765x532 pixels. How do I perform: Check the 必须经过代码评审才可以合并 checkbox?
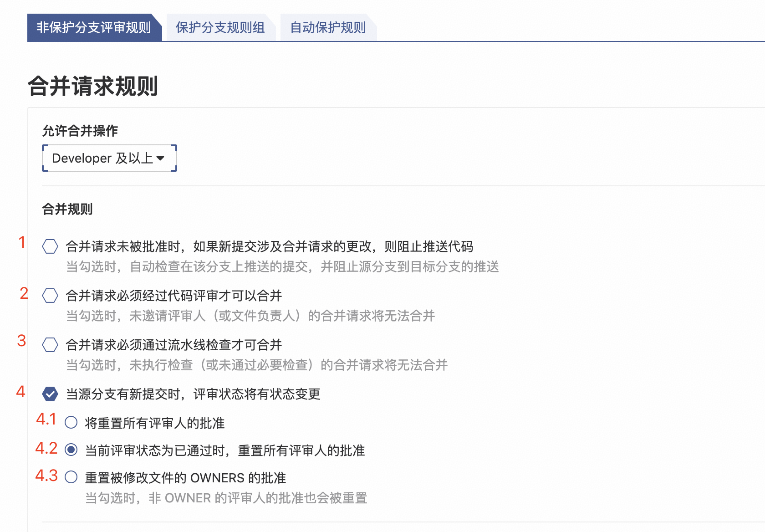tap(50, 296)
